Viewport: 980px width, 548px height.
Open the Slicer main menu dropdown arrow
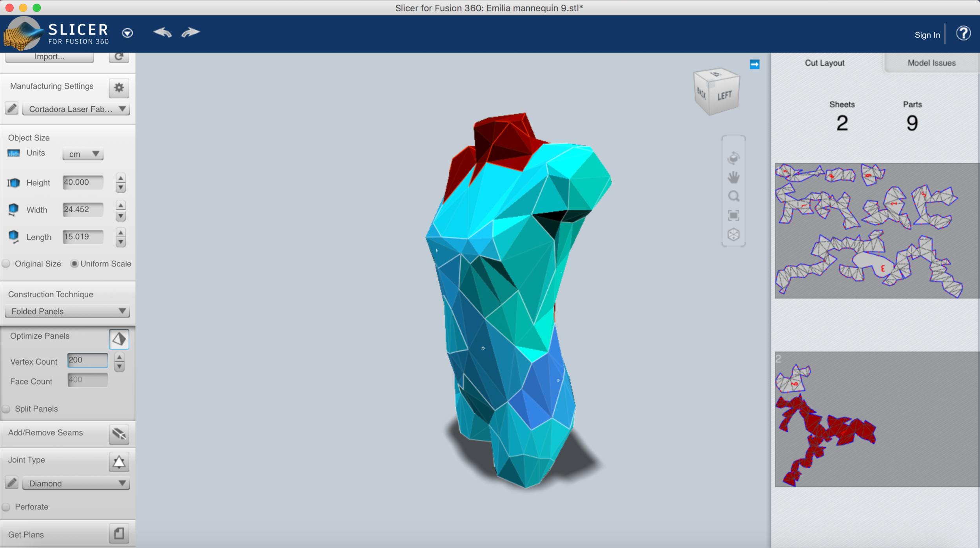127,33
